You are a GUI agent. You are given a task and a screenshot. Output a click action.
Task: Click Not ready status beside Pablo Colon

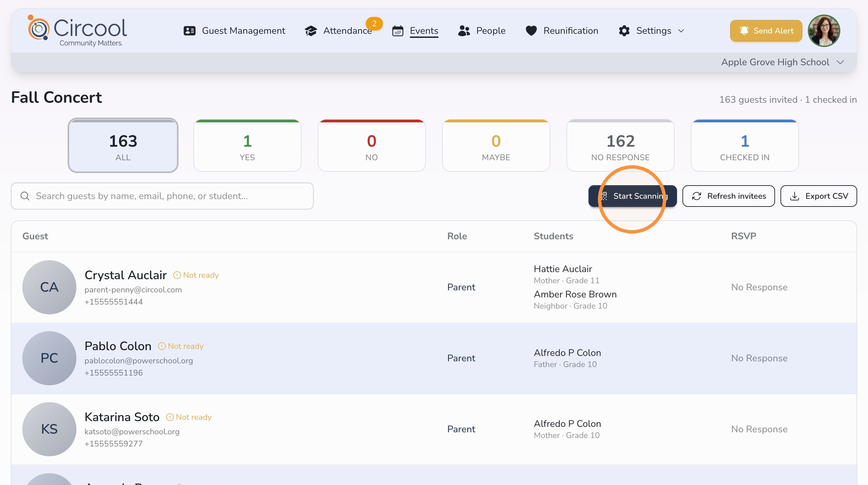tap(181, 346)
